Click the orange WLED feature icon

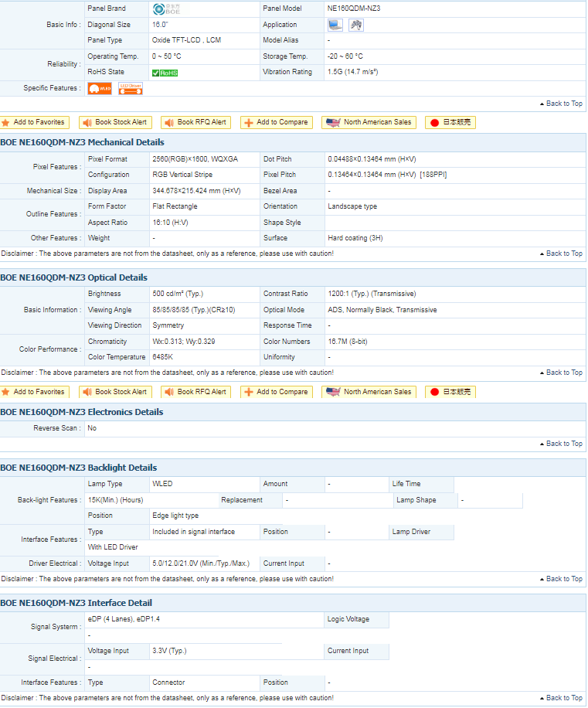pyautogui.click(x=100, y=88)
